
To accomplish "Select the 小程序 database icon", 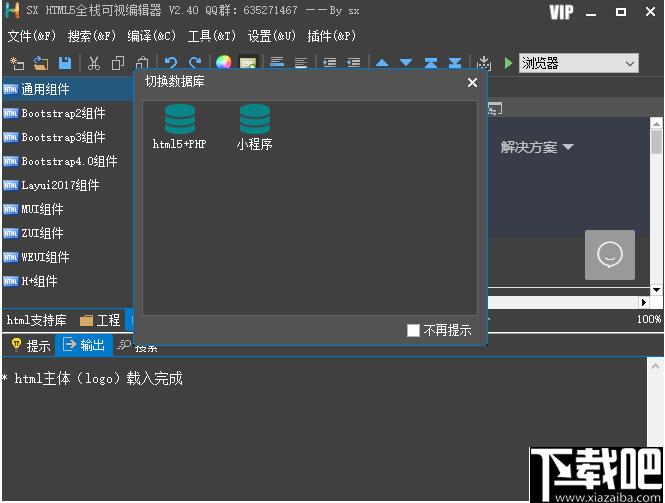I will coord(255,127).
